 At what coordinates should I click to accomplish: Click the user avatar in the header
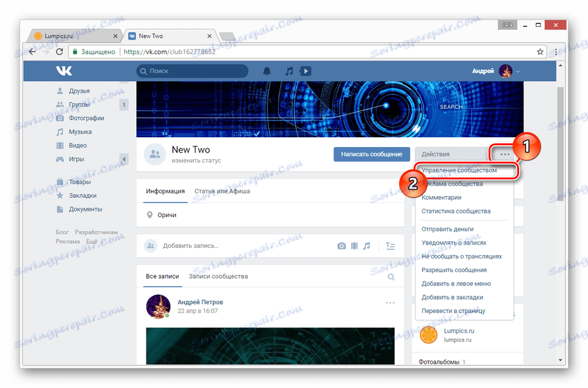tap(506, 71)
